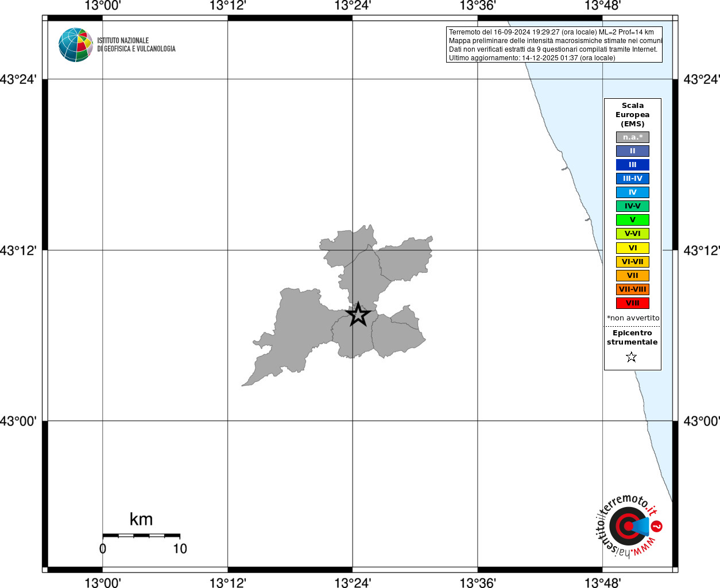Click the 'Terremoto del 16-09-2024' header line
The width and height of the screenshot is (720, 588).
pos(551,32)
